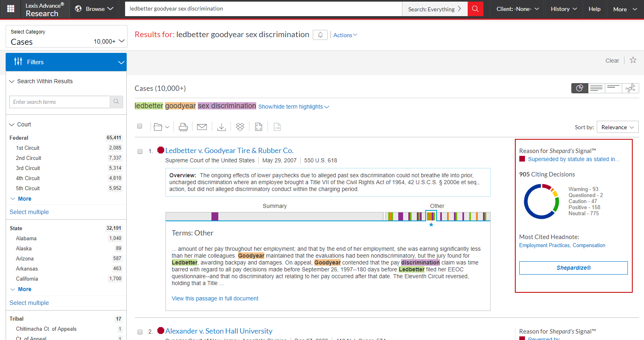Create an alert with the bell icon
The width and height of the screenshot is (644, 340).
coord(320,35)
